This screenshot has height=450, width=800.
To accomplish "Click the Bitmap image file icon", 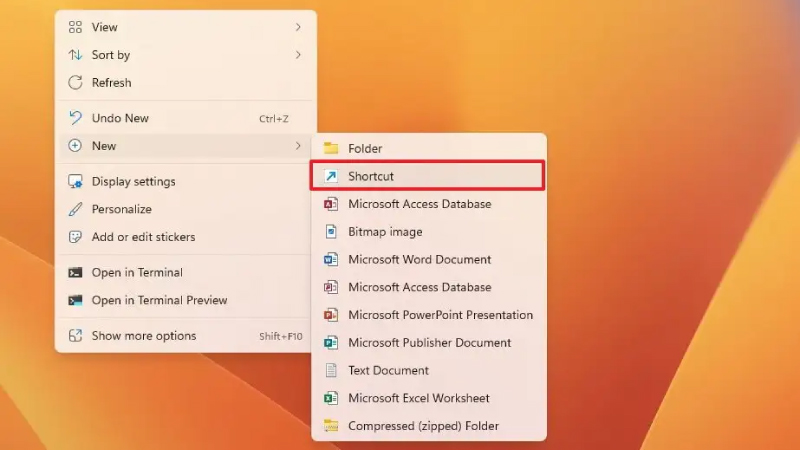I will [x=331, y=232].
